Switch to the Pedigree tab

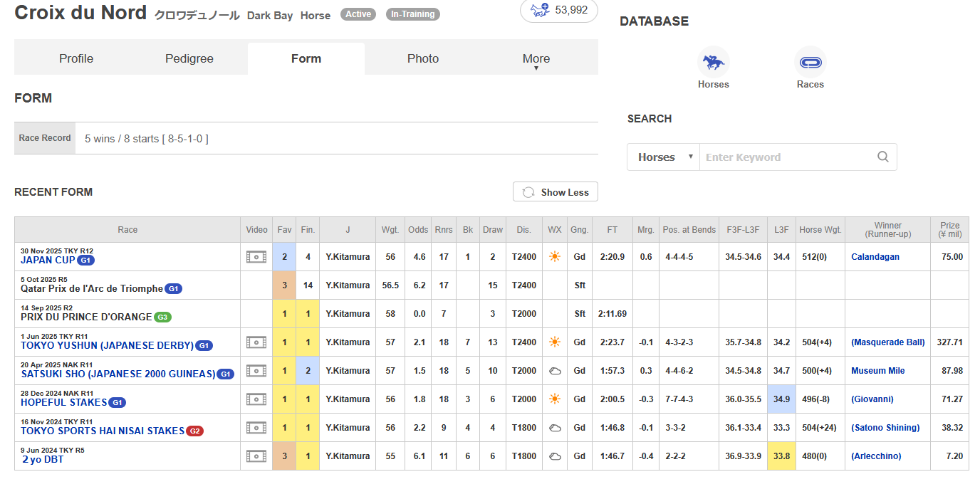[x=189, y=59]
